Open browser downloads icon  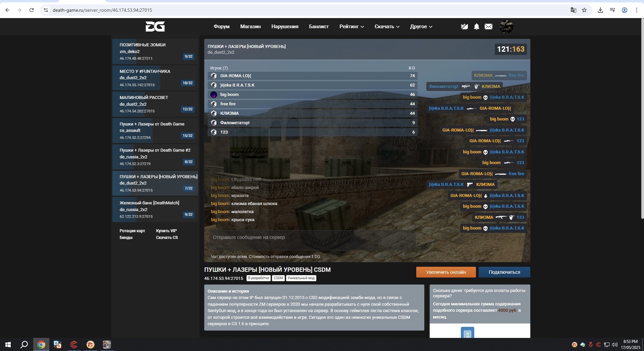point(600,10)
